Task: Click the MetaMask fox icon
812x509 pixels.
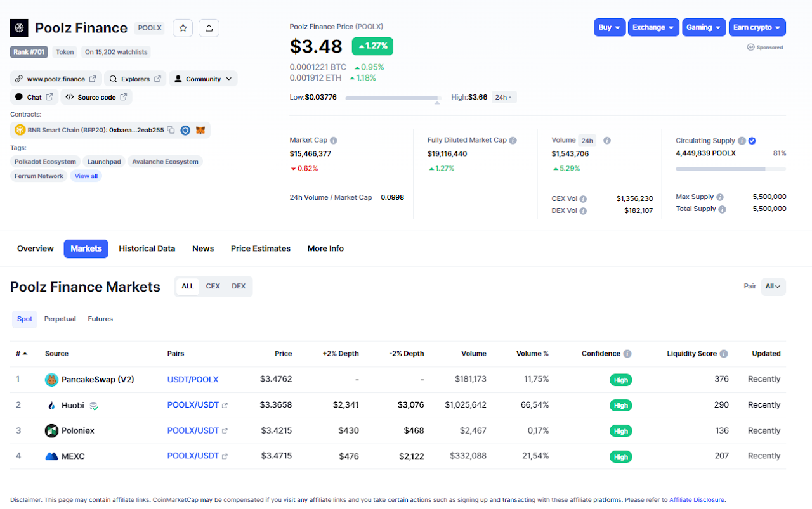Action: point(200,130)
